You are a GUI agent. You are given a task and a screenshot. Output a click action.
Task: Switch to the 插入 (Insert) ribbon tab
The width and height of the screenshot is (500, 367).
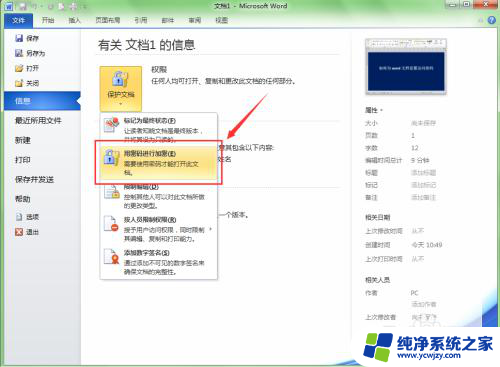tap(75, 20)
